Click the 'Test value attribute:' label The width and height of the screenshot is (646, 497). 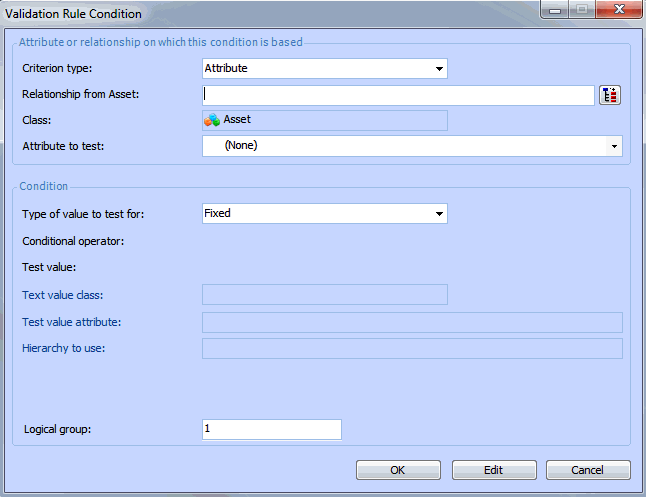coord(72,322)
